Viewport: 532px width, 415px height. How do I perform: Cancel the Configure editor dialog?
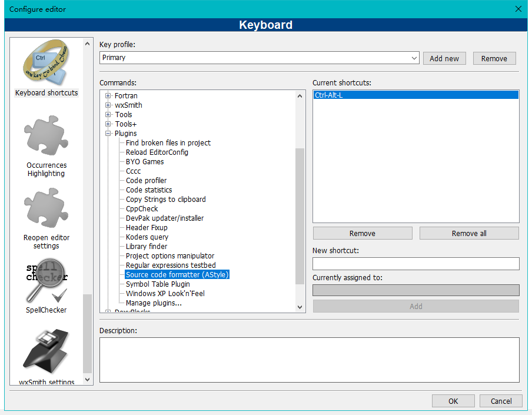click(501, 400)
